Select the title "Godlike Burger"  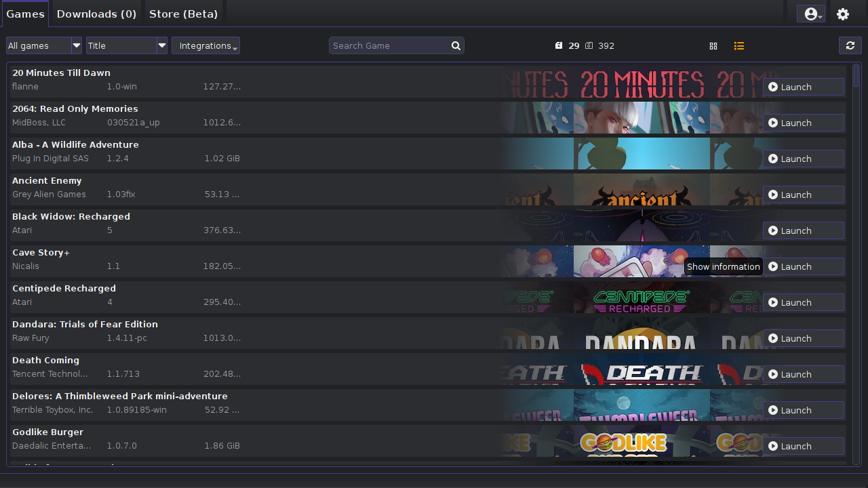pos(47,432)
